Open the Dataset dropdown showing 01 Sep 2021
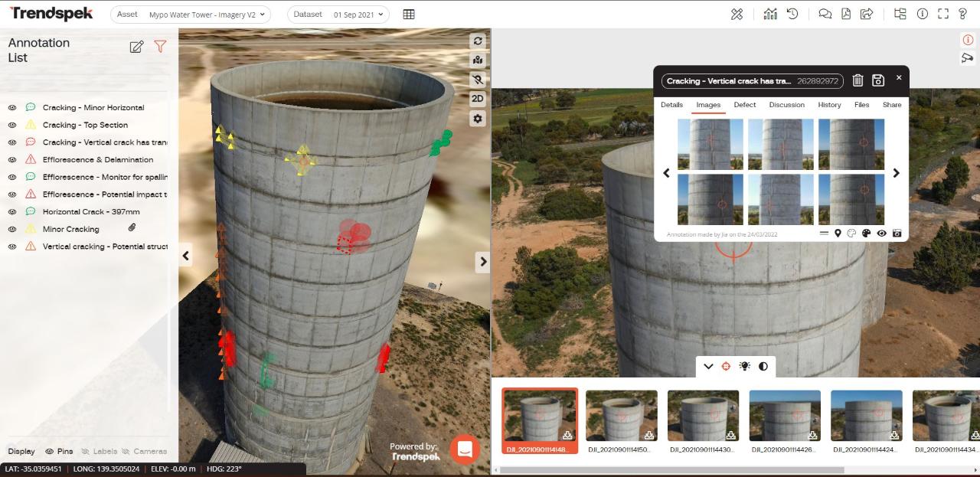The height and width of the screenshot is (477, 980). point(338,15)
